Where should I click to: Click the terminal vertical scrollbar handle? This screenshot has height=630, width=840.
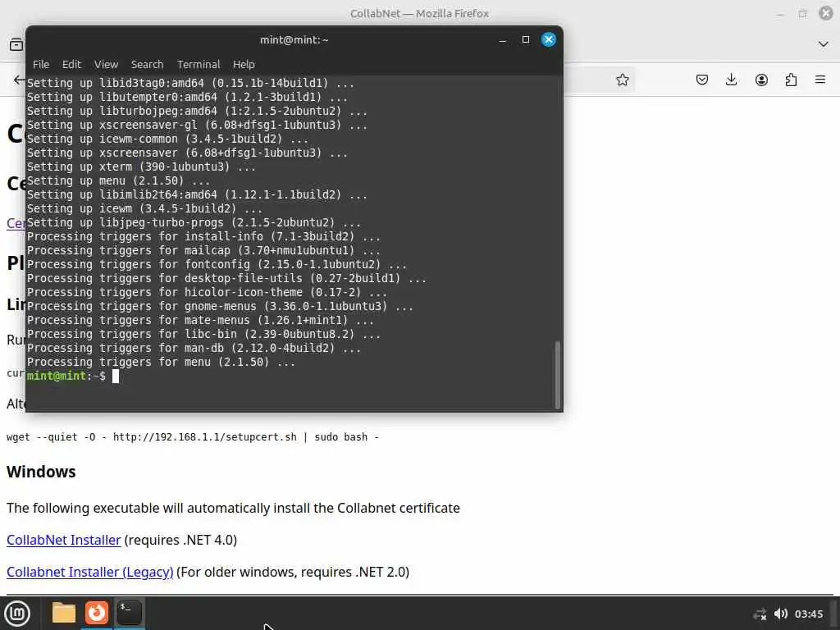558,375
